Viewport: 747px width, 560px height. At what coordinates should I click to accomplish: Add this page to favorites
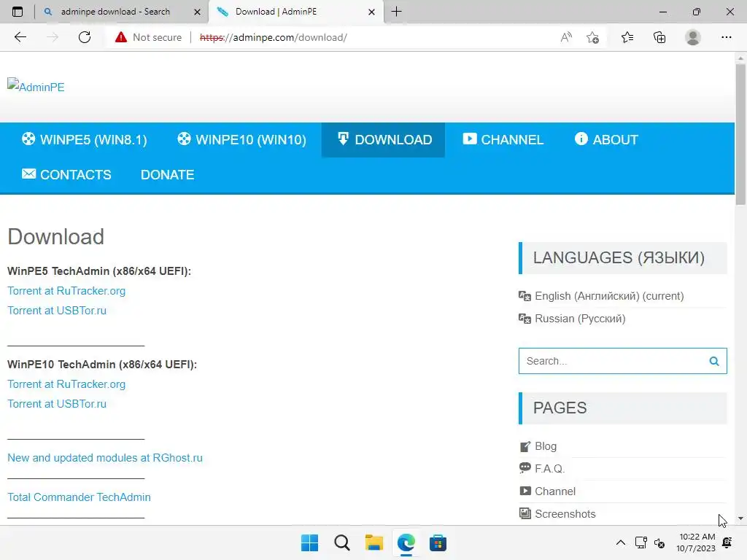[x=592, y=37]
